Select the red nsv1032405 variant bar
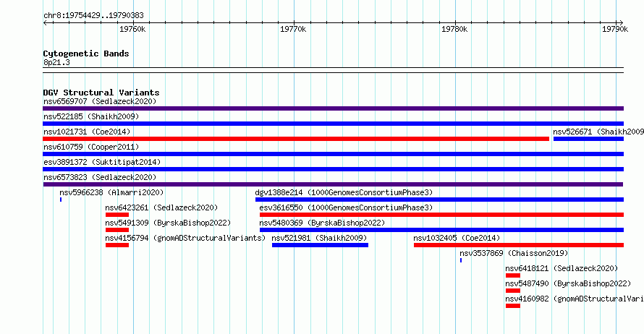Screen dimensions: 644x334 519,245
